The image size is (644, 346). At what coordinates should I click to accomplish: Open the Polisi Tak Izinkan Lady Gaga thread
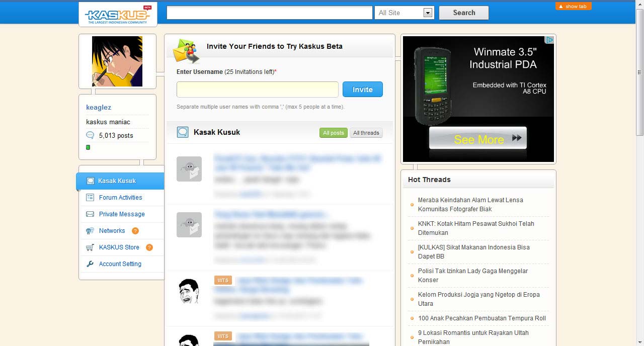coord(473,276)
